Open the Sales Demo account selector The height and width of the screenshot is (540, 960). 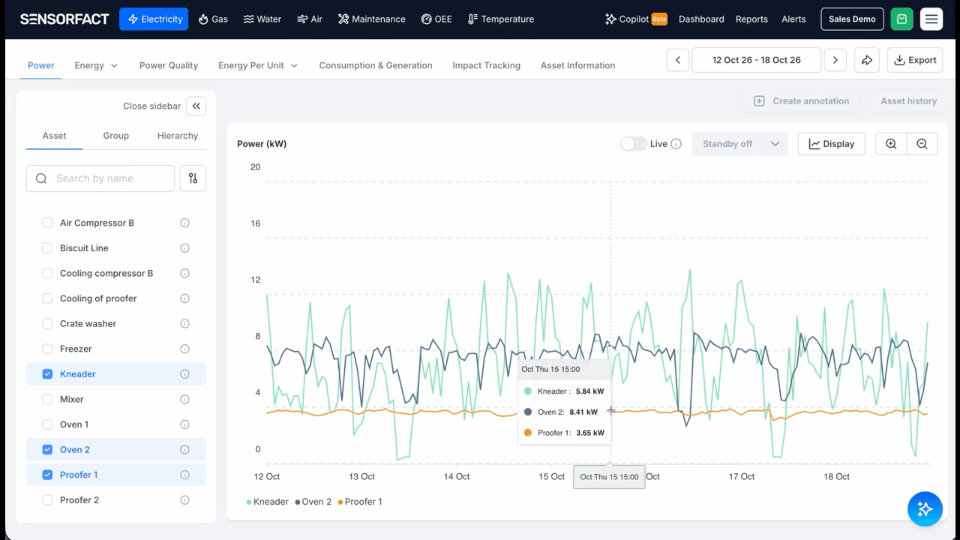[x=852, y=19]
